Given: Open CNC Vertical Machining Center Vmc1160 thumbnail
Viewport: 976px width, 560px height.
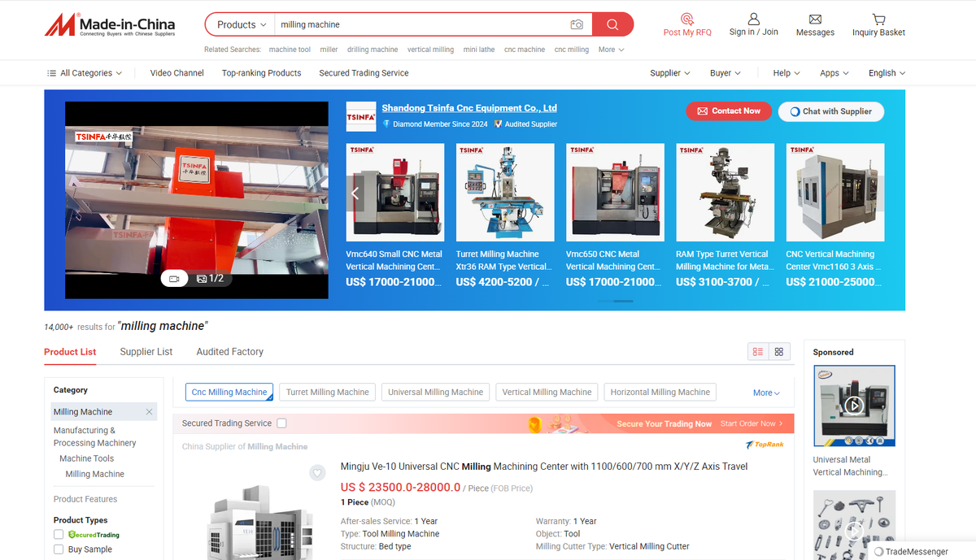Looking at the screenshot, I should coord(835,193).
